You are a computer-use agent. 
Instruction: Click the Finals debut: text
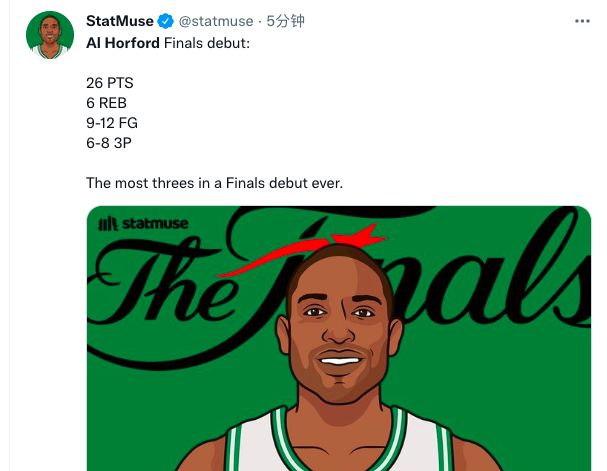coord(207,43)
